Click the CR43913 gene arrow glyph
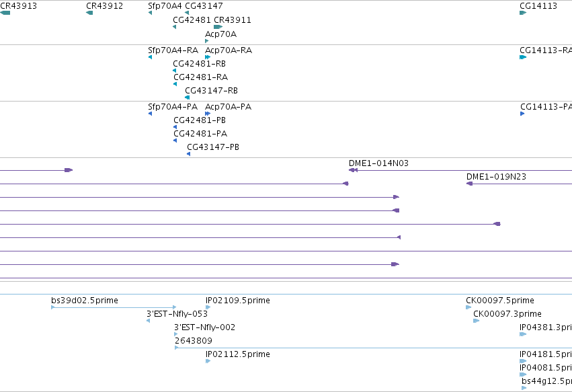 pyautogui.click(x=5, y=13)
